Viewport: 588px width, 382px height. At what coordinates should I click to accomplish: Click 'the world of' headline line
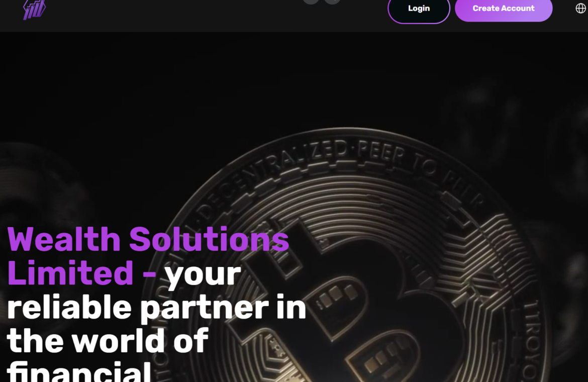tap(107, 340)
